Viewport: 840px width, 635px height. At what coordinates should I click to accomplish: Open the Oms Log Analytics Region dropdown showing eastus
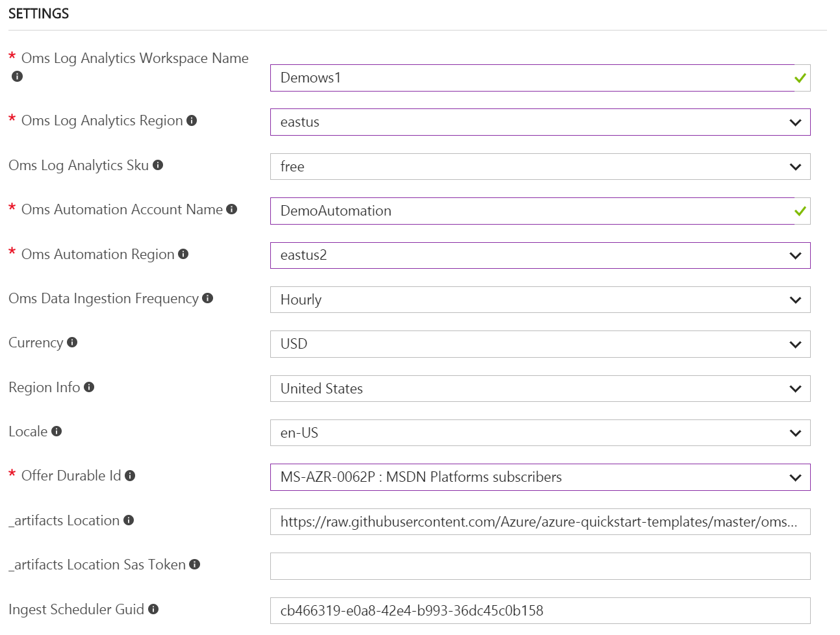coord(541,122)
